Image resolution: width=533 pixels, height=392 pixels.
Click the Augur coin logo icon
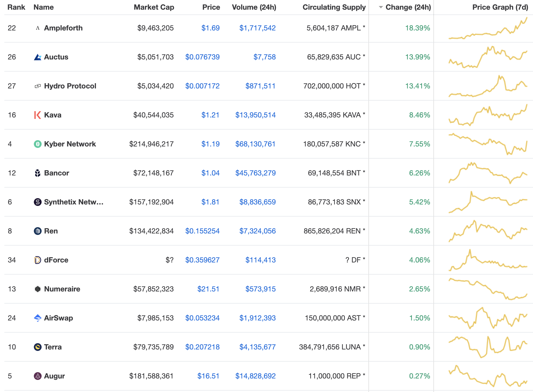pos(37,376)
